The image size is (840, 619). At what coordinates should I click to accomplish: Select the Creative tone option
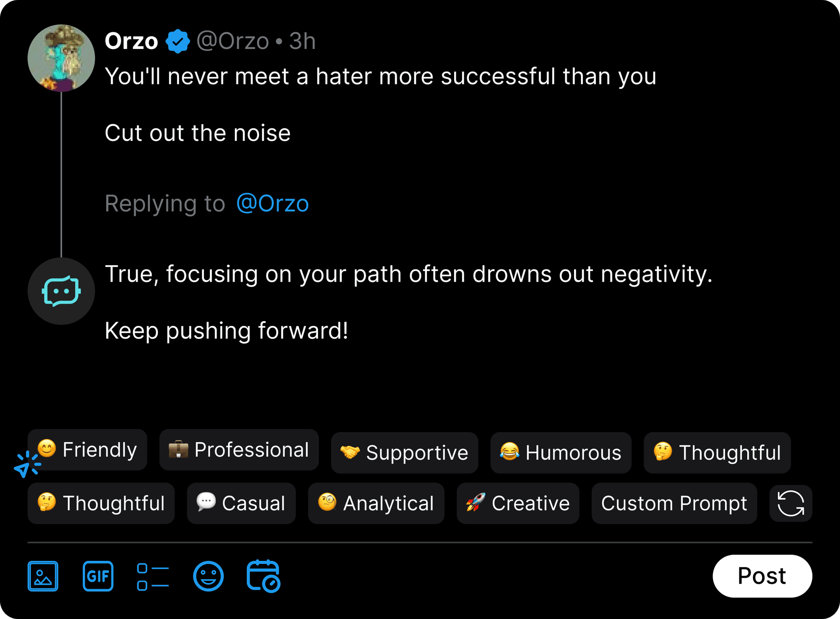(518, 503)
